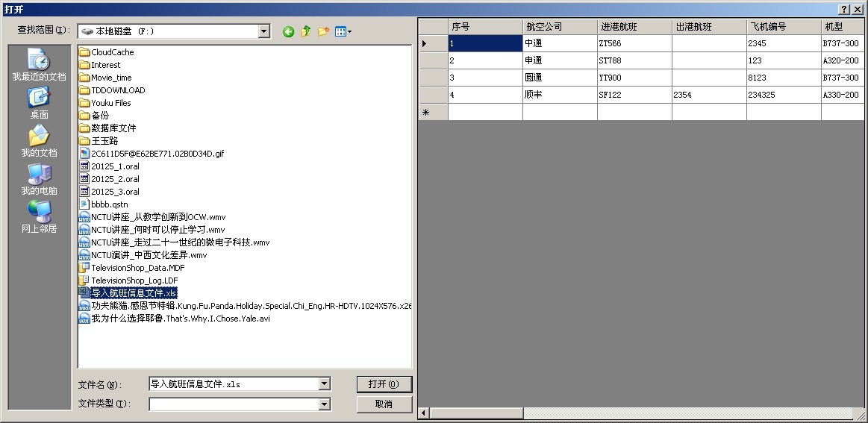Click plane number cell 234325
Viewport: 868px width, 423px height.
784,95
